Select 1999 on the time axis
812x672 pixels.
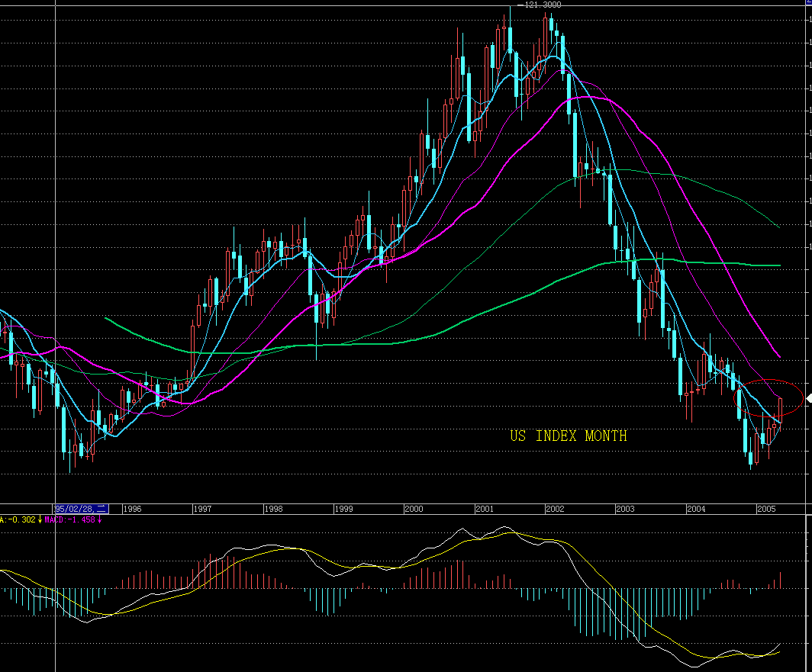tap(343, 508)
